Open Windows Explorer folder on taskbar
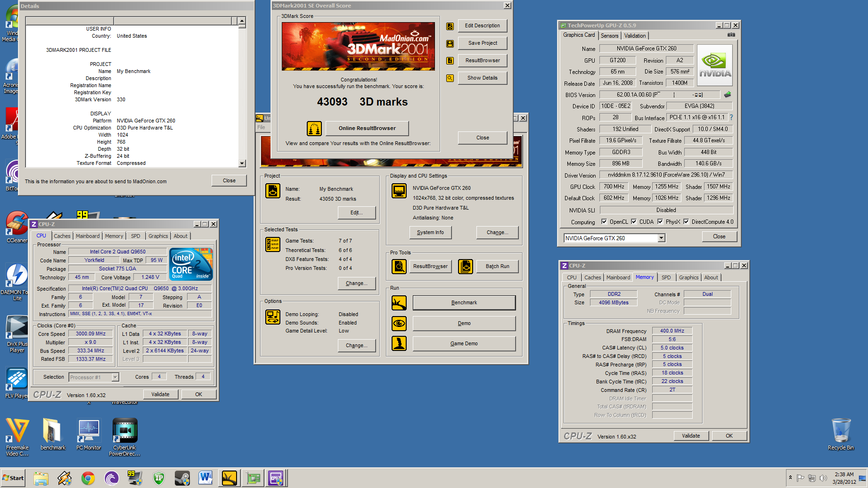This screenshot has width=868, height=488. click(41, 479)
